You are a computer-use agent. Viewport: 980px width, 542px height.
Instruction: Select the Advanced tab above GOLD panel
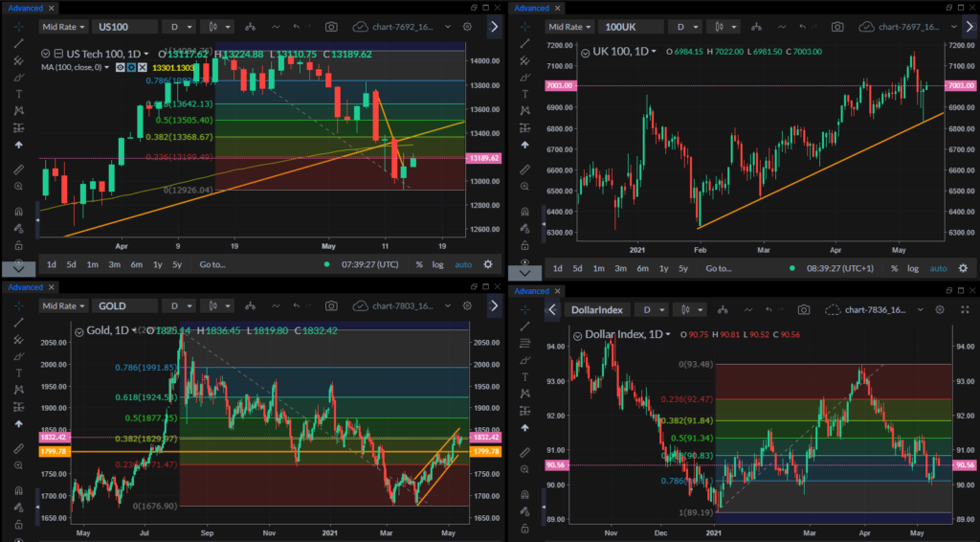25,287
